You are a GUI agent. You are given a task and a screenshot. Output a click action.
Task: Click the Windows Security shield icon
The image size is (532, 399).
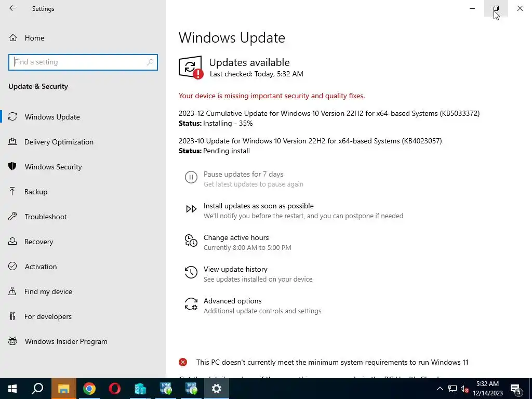point(12,166)
